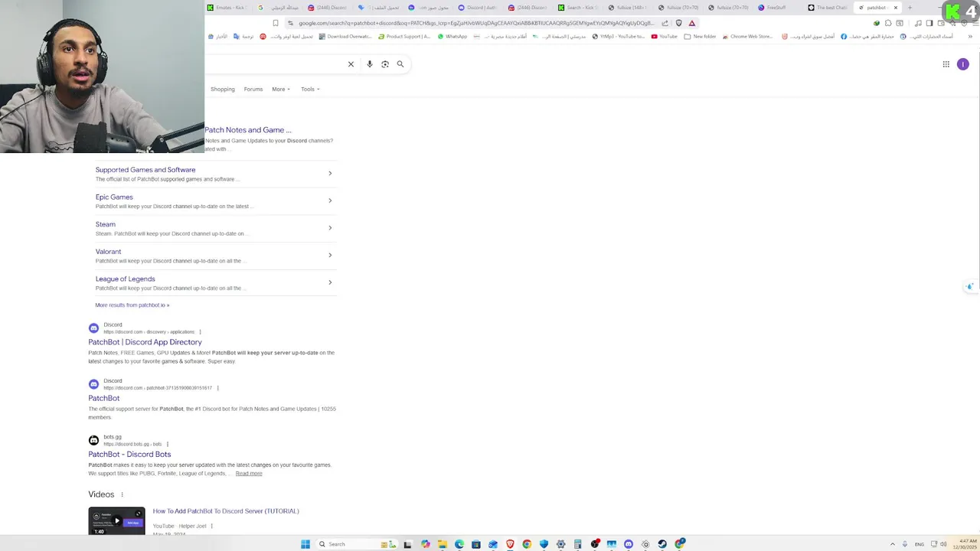The image size is (980, 551).
Task: Open the Valorant sitelink
Action: [108, 252]
